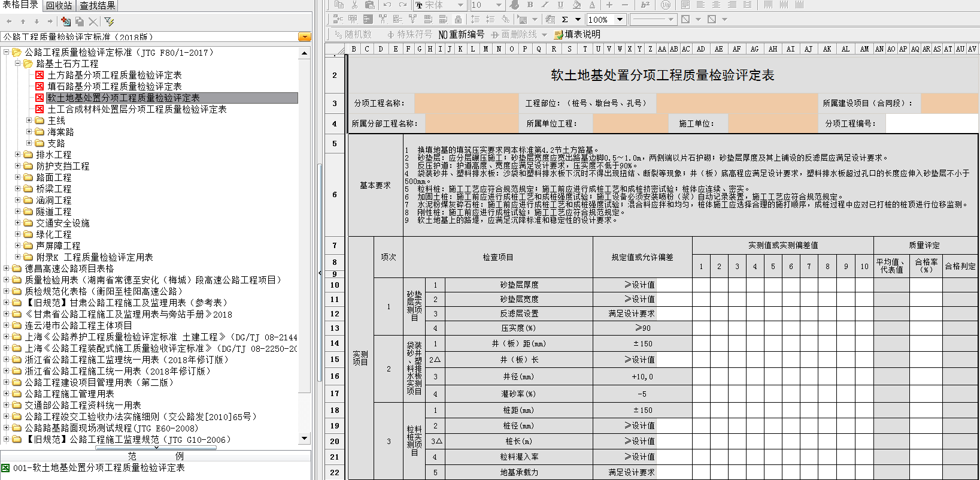Switch to the 查找结果 tab
The height and width of the screenshot is (480, 980).
click(x=97, y=5)
